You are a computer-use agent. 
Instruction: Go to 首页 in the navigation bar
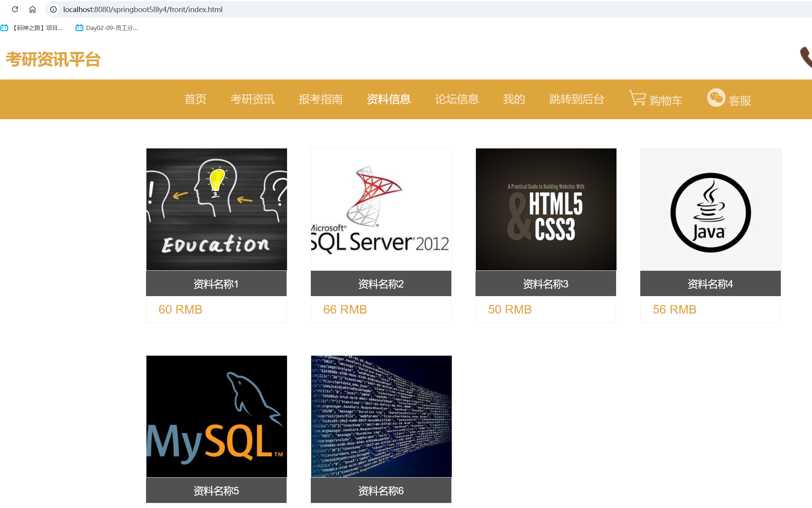coord(195,99)
